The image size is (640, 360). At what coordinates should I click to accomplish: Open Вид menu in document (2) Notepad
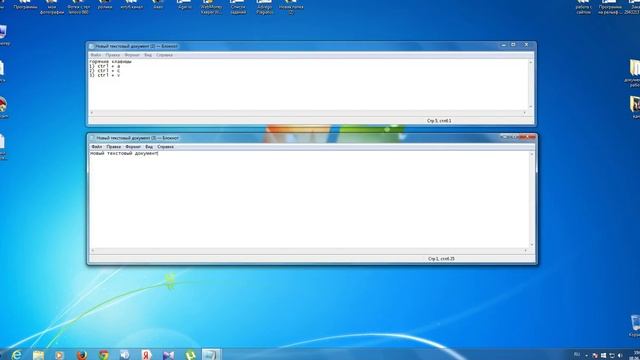(148, 55)
